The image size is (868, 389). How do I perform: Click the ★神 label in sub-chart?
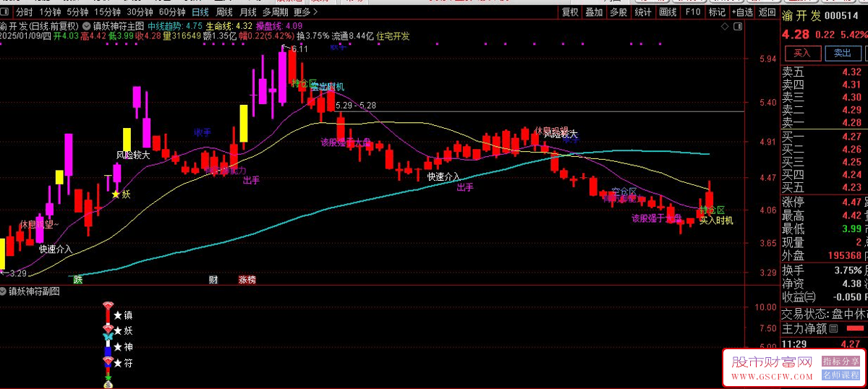pyautogui.click(x=123, y=347)
